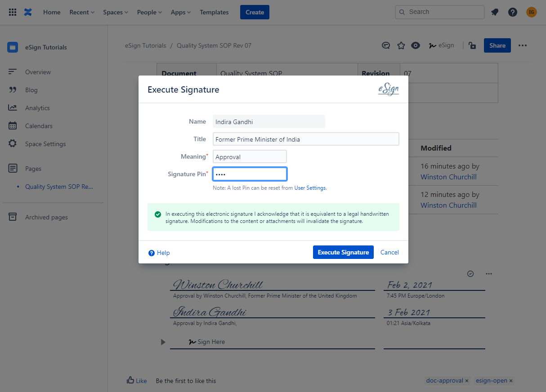Click the Share button

[x=497, y=45]
